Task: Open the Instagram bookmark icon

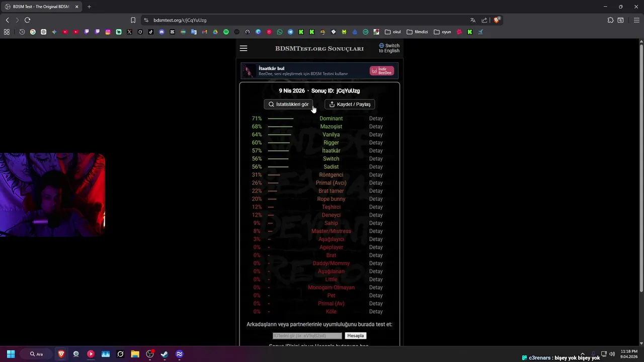Action: (108, 32)
